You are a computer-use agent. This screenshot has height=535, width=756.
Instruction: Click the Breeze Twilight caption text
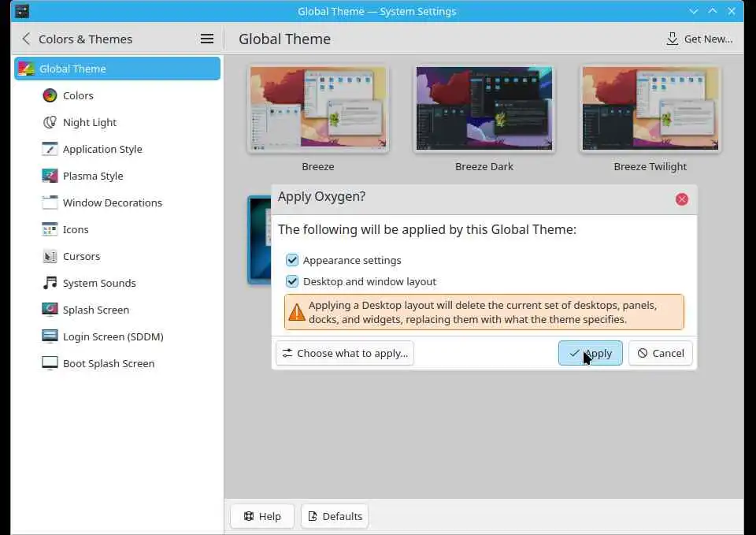[x=650, y=166]
